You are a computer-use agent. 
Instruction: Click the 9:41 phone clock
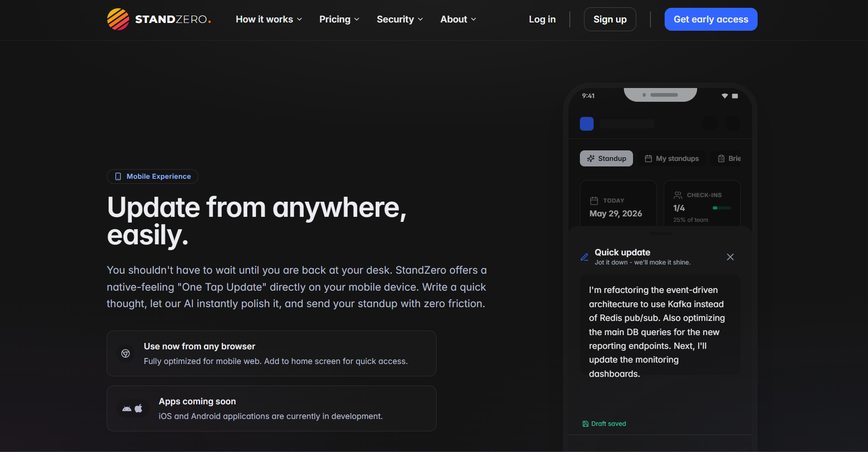coord(588,96)
